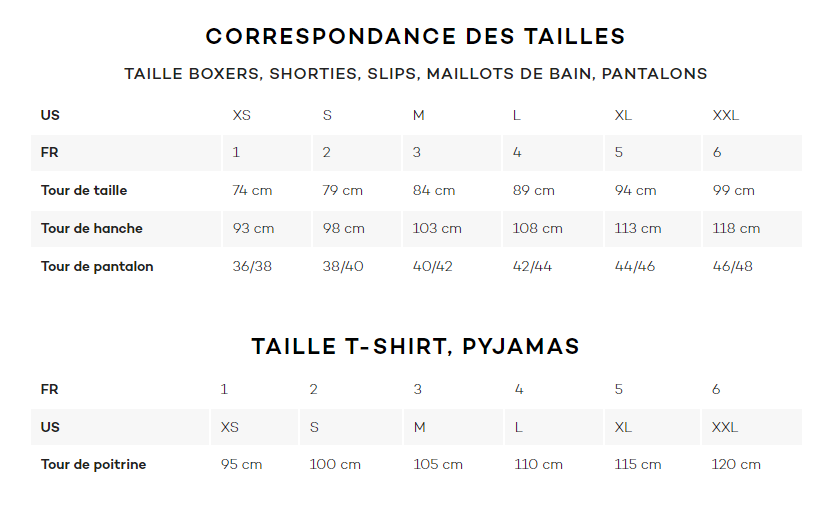This screenshot has height=509, width=820.
Task: Click the XS size in the US row of the boxers table
Action: (242, 115)
